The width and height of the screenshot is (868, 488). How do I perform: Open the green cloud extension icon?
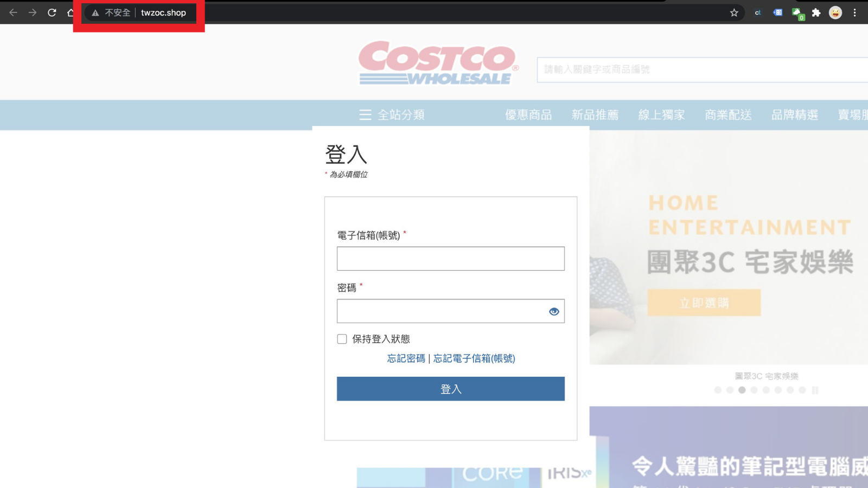click(x=797, y=13)
